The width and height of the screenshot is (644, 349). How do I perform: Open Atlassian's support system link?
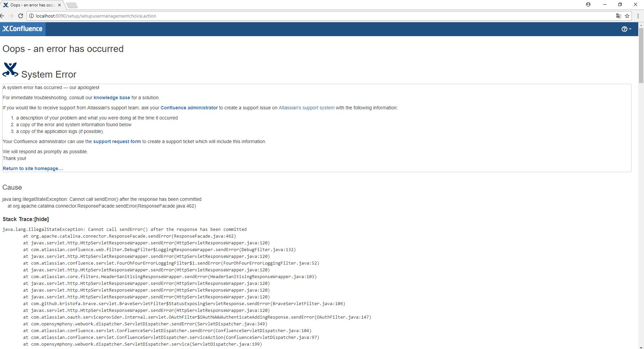pos(307,108)
